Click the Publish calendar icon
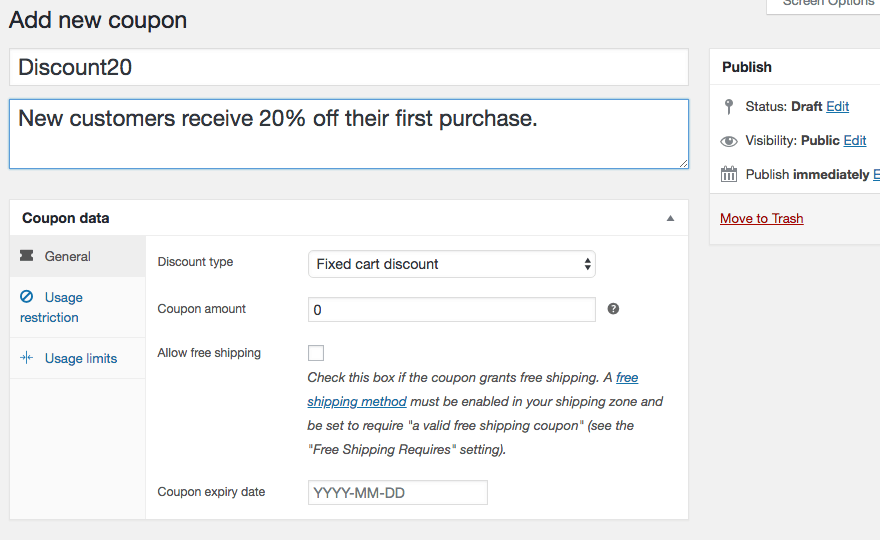 tap(728, 174)
